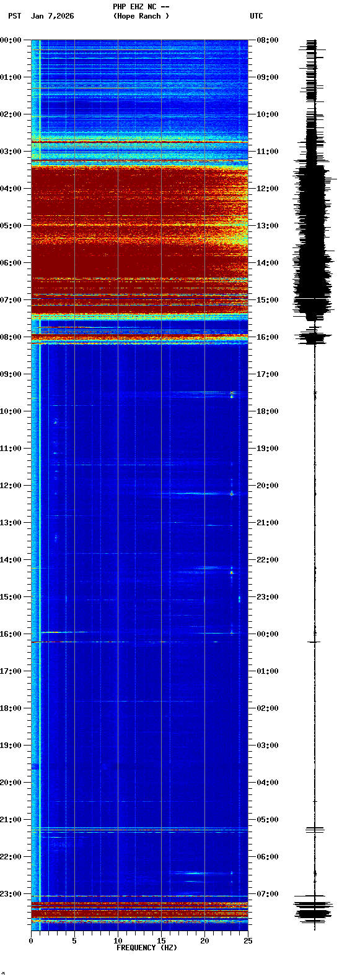342x980 pixels.
Task: Click the 20 Hz tick label
Action: pos(204,941)
